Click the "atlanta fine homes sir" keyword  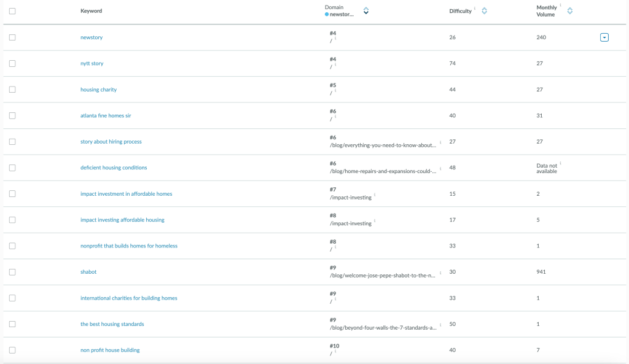(106, 115)
